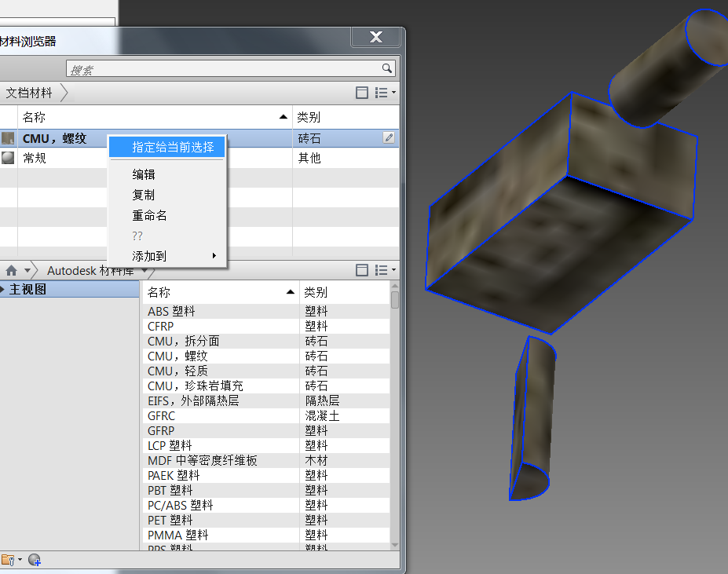The height and width of the screenshot is (574, 728).
Task: Click the create new material icon at bottom
Action: (34, 560)
